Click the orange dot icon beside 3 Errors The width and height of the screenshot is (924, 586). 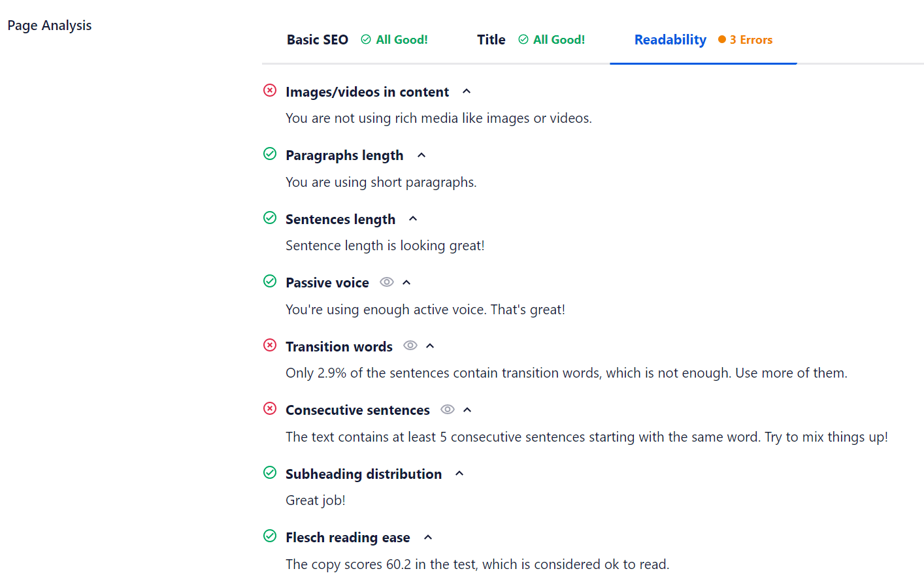click(x=723, y=39)
